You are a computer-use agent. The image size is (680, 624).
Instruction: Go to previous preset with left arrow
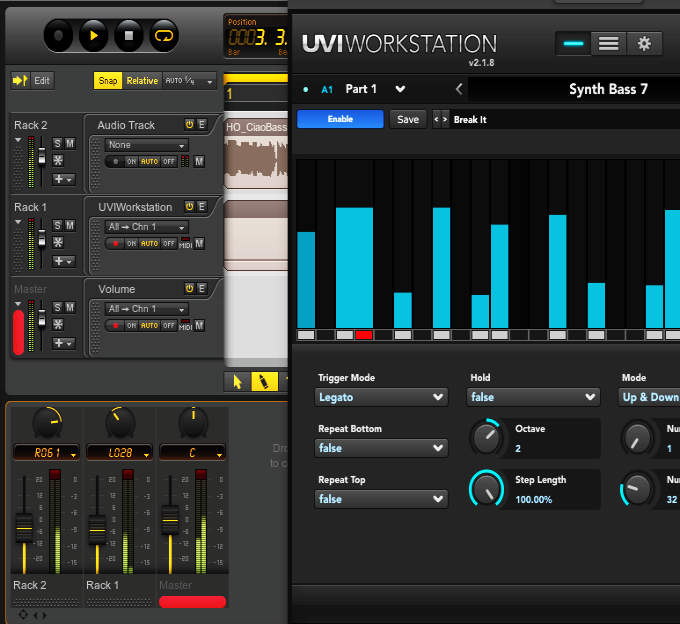459,89
